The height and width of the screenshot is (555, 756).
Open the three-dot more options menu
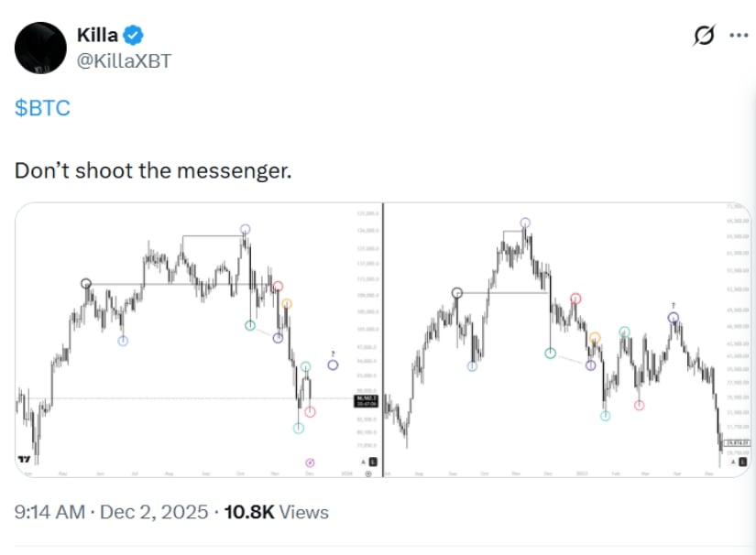coord(739,36)
